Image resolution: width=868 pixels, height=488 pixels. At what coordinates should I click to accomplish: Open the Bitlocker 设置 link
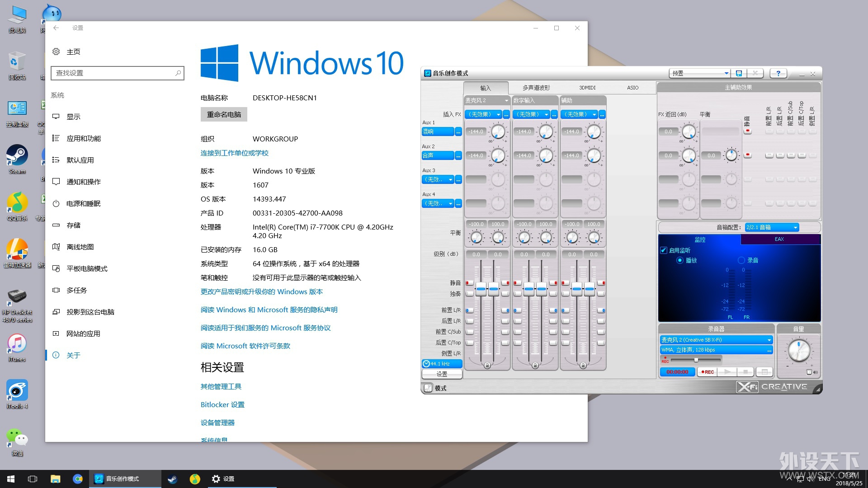[222, 404]
